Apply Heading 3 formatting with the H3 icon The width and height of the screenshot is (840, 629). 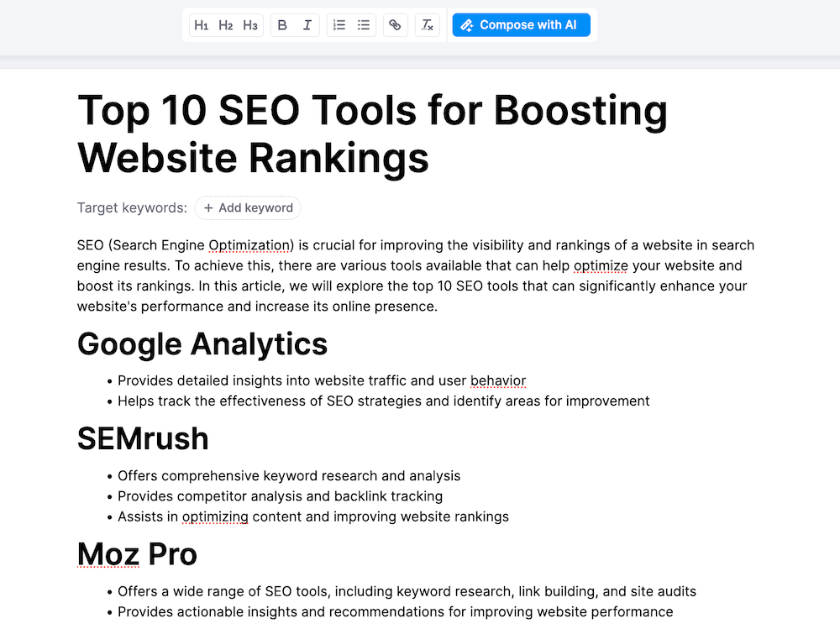[249, 24]
